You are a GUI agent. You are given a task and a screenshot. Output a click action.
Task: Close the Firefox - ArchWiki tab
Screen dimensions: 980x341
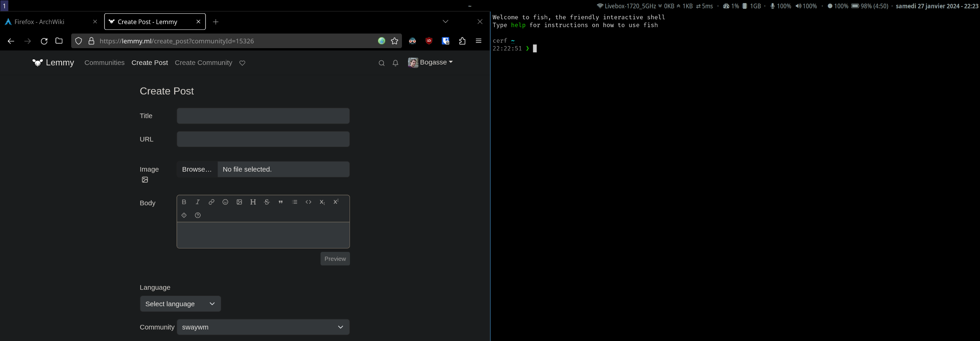[95, 22]
